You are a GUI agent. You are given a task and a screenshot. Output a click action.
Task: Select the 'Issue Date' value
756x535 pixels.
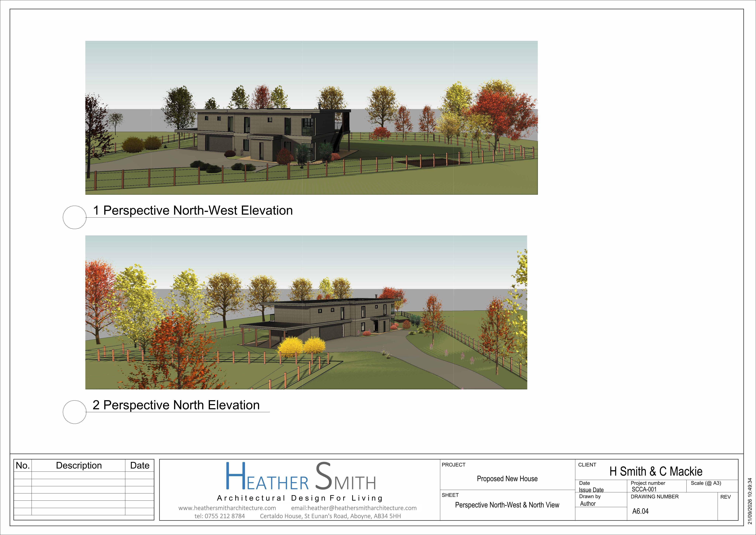(x=591, y=490)
